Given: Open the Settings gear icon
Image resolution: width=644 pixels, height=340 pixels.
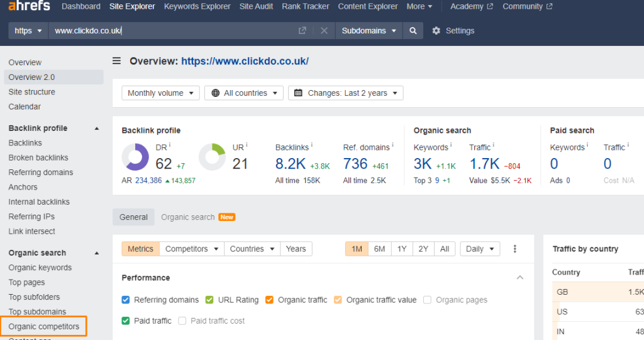Looking at the screenshot, I should [436, 31].
